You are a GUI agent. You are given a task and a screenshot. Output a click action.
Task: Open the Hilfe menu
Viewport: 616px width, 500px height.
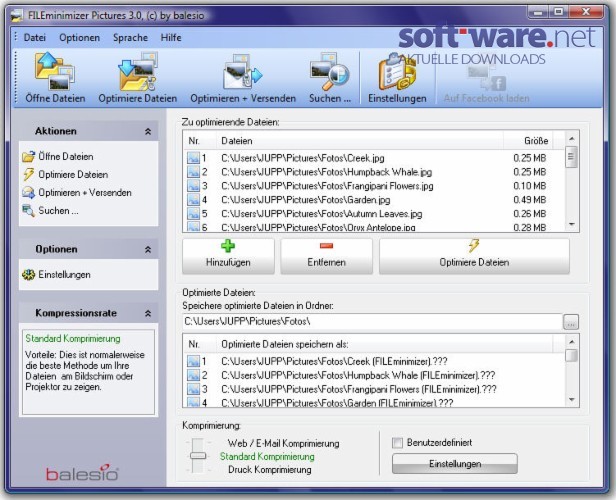(x=171, y=38)
